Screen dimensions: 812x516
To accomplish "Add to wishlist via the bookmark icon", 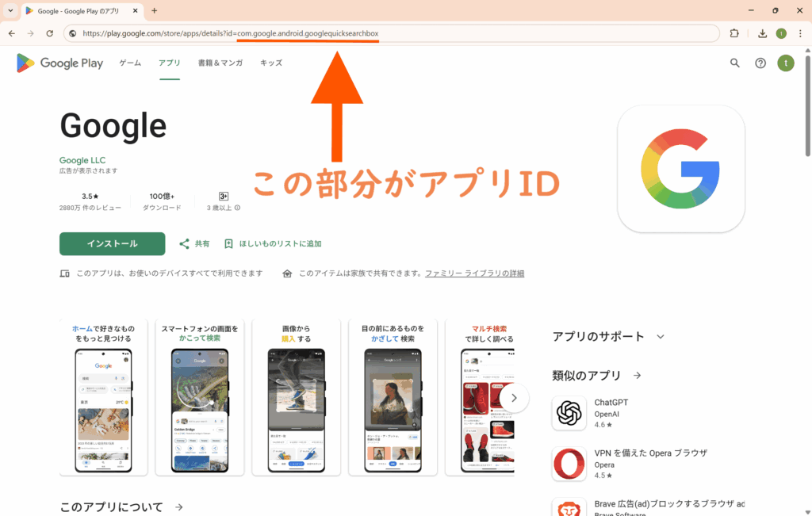I will (x=229, y=244).
